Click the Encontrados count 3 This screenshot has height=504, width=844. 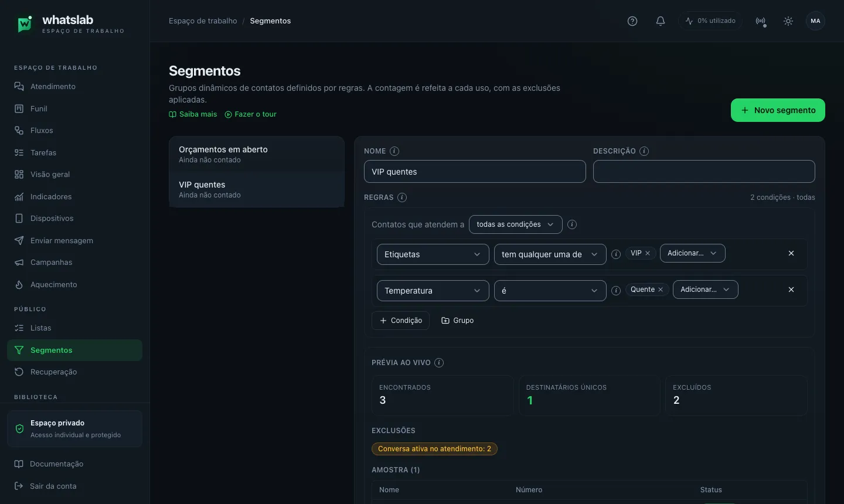click(383, 400)
